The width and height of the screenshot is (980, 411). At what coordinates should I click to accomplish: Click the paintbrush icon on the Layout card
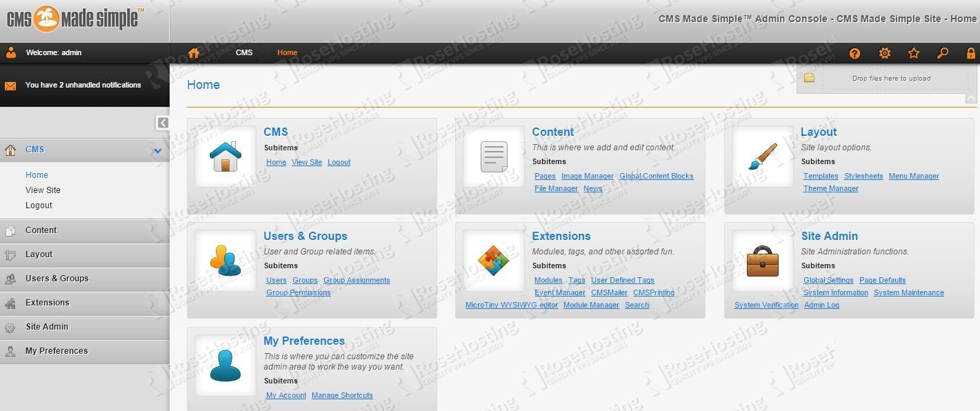(x=762, y=157)
